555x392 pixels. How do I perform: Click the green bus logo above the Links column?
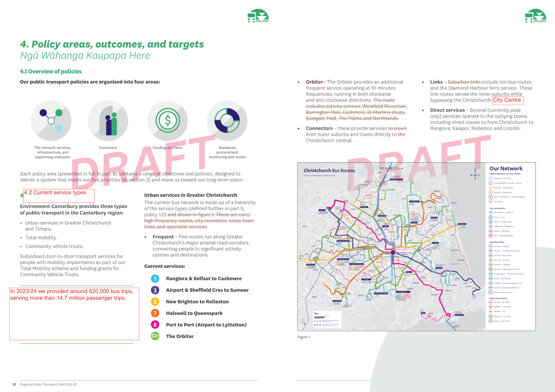click(535, 16)
